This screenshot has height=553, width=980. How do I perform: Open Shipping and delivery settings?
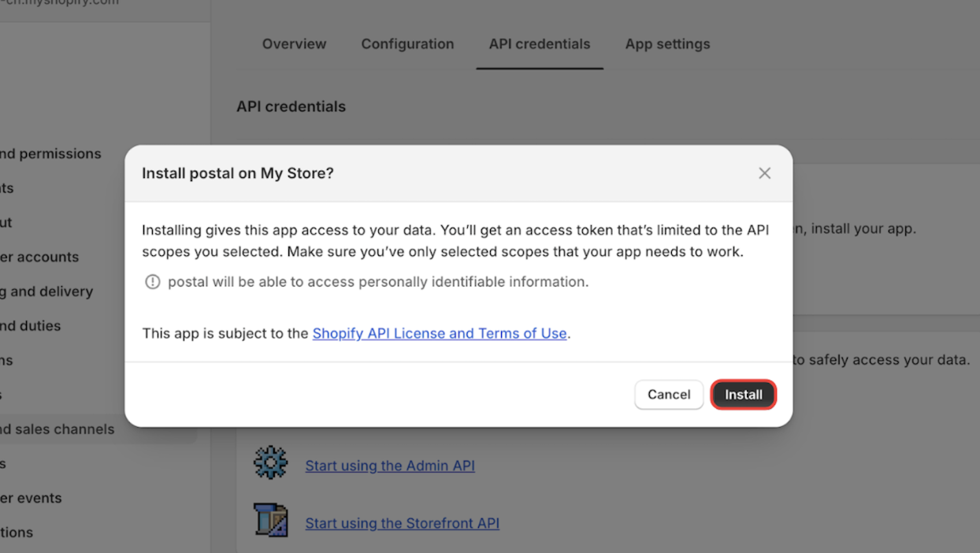(x=46, y=291)
